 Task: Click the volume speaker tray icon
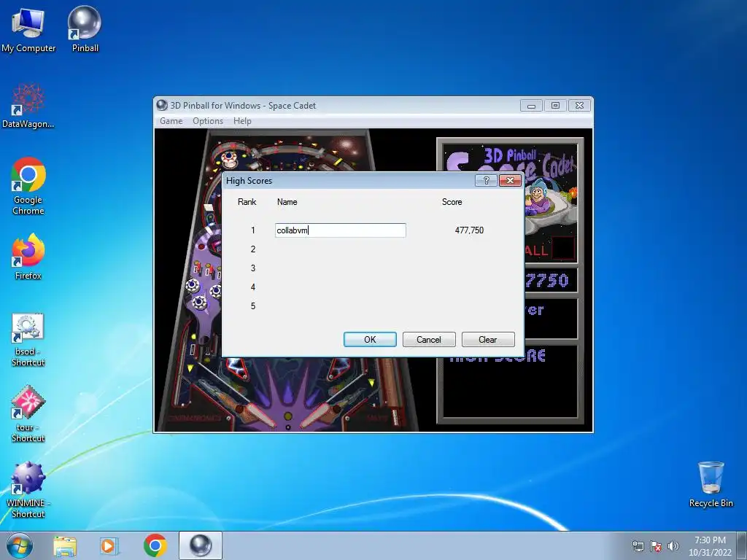pos(673,546)
